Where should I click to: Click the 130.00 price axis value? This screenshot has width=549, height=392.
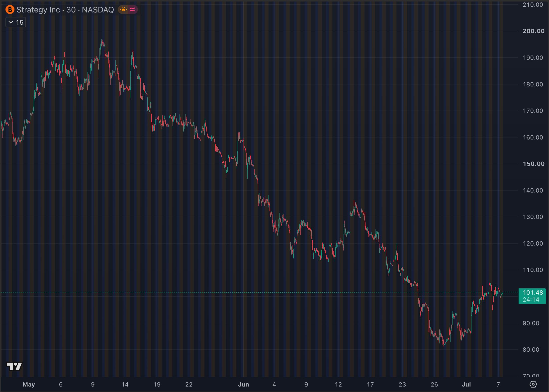pyautogui.click(x=533, y=217)
